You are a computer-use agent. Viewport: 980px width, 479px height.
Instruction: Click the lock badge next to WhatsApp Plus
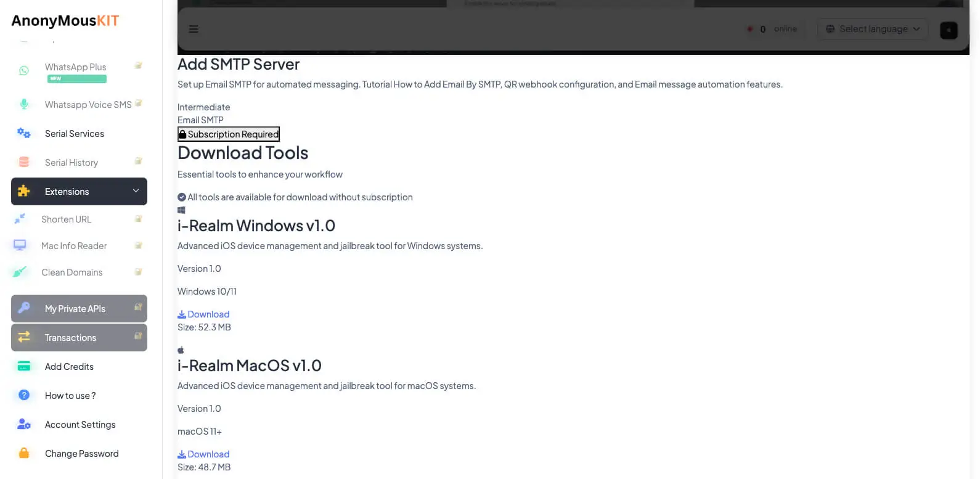[x=139, y=65]
